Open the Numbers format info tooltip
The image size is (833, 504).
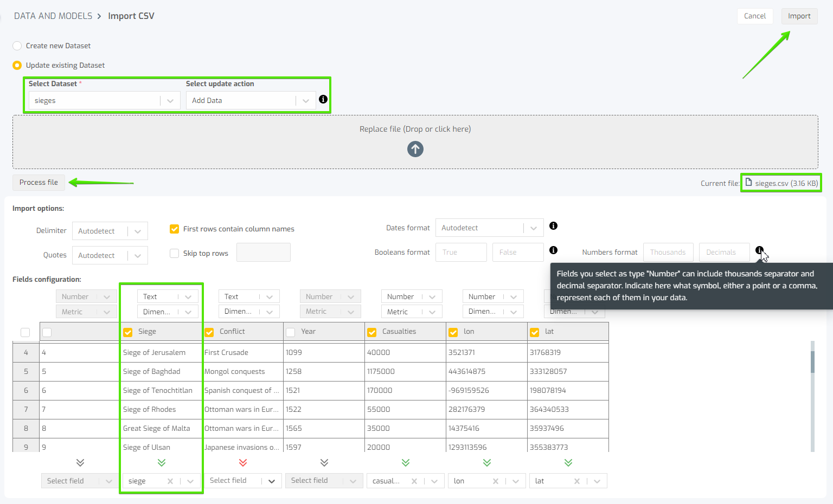[x=759, y=250]
